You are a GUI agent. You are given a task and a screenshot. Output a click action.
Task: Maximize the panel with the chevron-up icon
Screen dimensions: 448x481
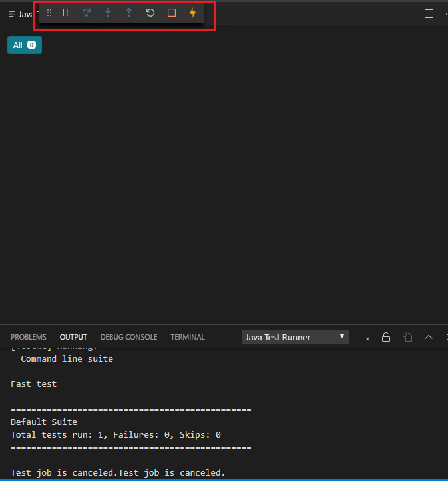pos(429,338)
